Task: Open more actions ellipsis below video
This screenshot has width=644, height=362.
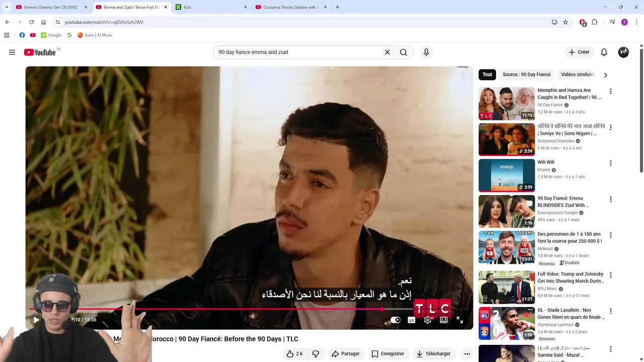Action: click(467, 354)
